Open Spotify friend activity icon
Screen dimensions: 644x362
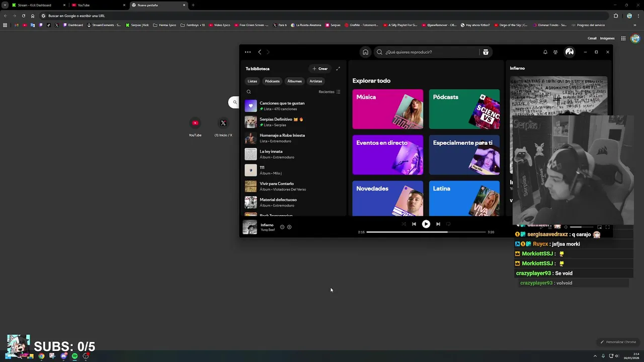[x=555, y=52]
